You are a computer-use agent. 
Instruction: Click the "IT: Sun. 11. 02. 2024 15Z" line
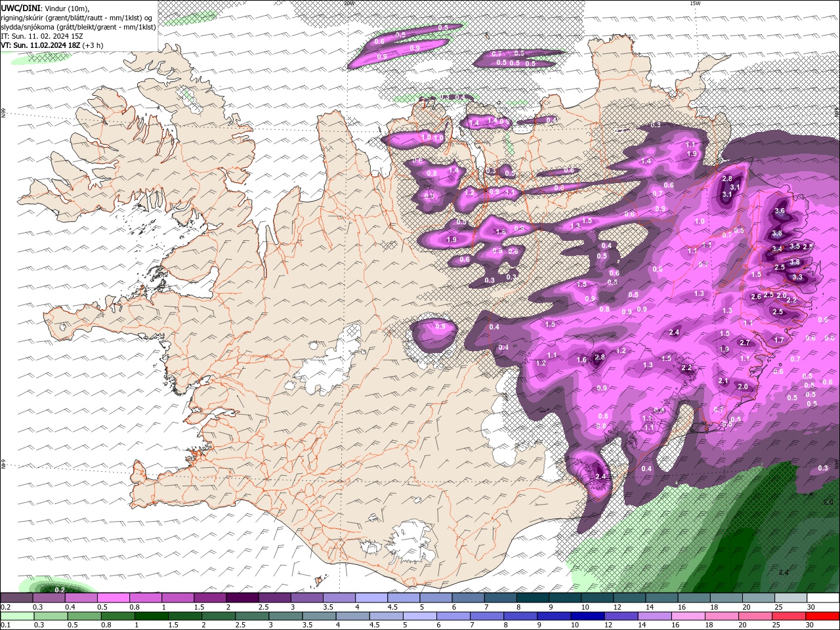(43, 36)
